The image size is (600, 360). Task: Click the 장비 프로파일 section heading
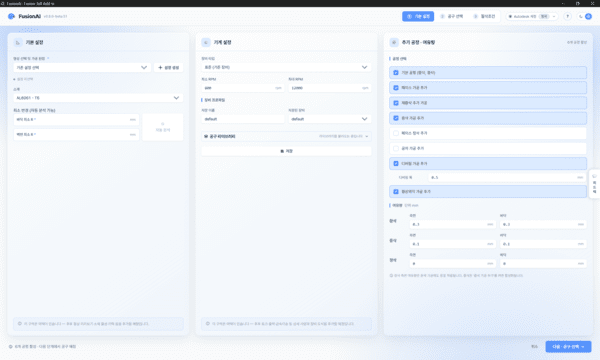click(x=214, y=100)
